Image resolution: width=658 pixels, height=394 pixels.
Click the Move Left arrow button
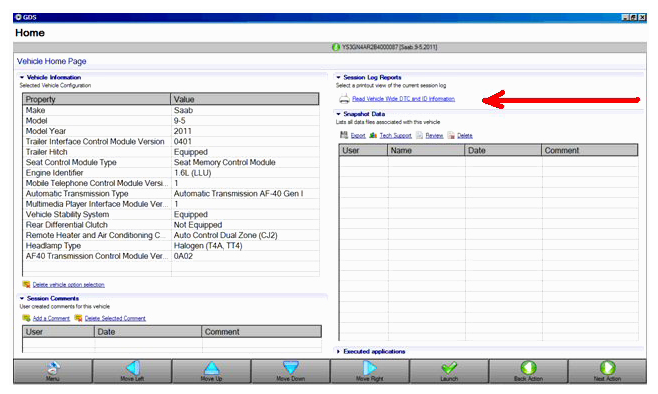point(132,371)
